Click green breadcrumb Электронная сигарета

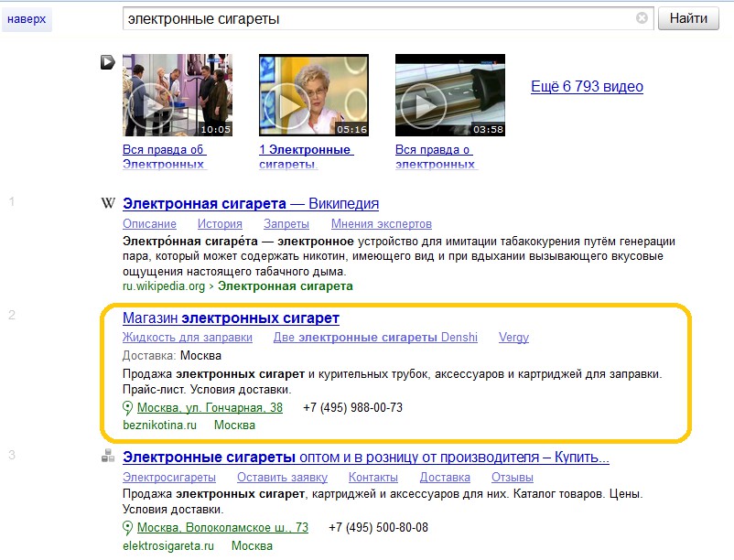(x=285, y=285)
